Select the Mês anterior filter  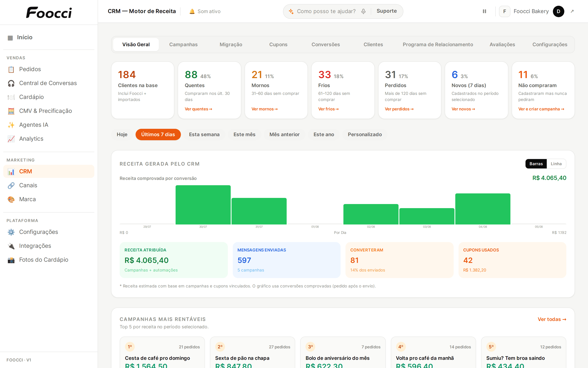click(x=284, y=135)
